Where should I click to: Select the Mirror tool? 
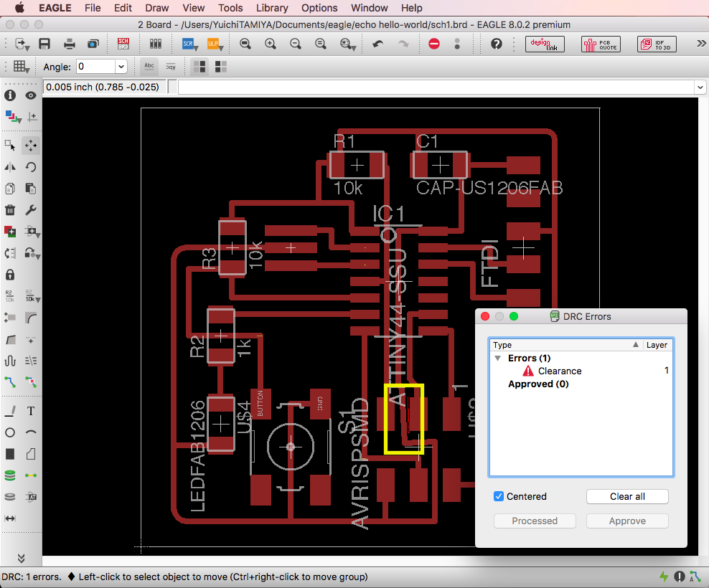click(10, 167)
